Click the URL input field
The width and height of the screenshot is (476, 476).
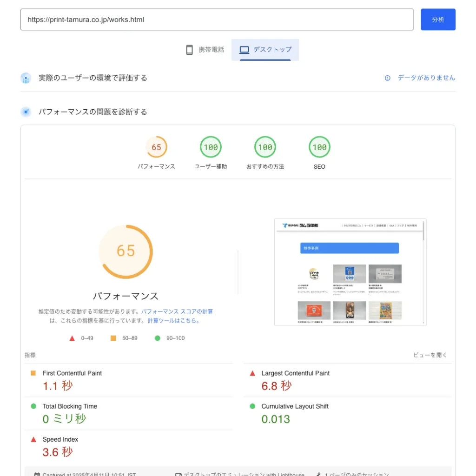pyautogui.click(x=217, y=20)
